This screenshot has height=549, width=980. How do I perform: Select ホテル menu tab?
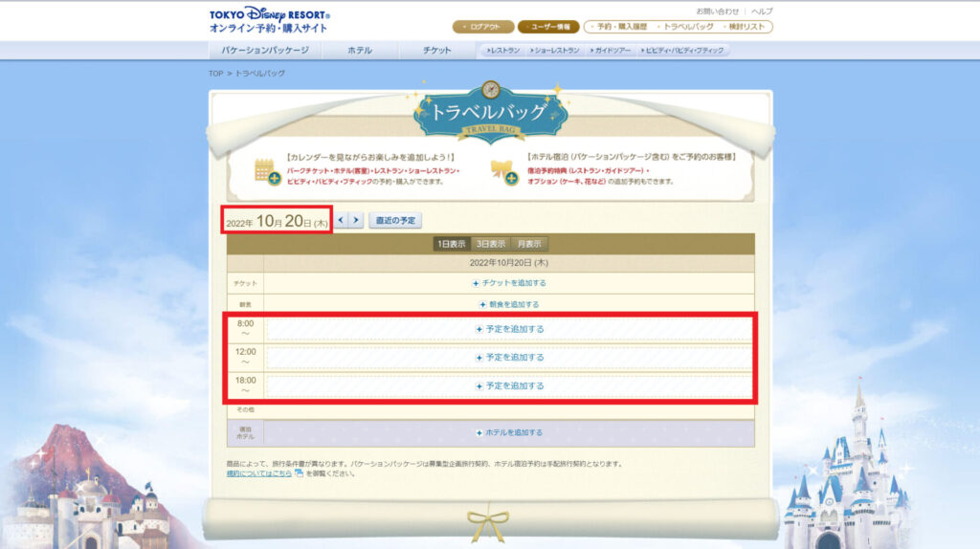coord(360,50)
